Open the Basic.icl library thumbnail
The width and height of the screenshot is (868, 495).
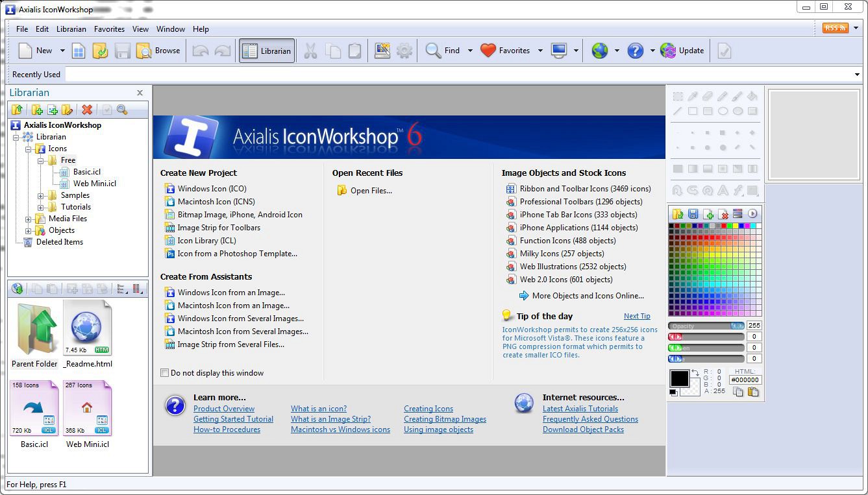coord(34,407)
